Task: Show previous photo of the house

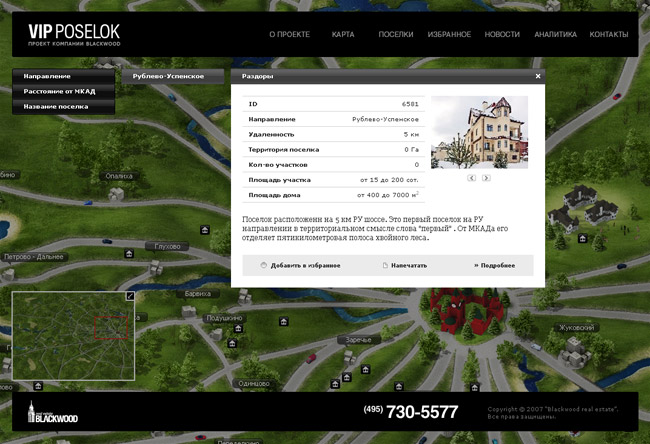Action: (x=472, y=178)
